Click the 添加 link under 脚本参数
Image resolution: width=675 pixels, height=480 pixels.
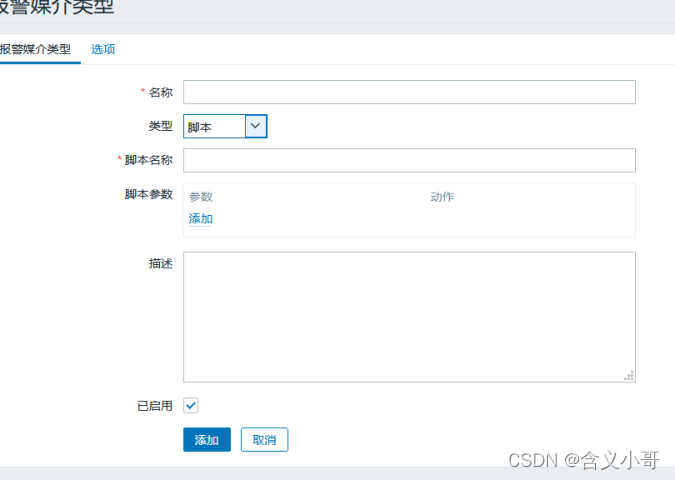pos(201,219)
